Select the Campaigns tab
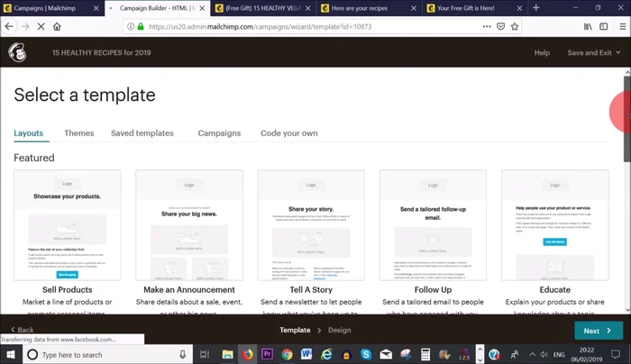 click(219, 133)
